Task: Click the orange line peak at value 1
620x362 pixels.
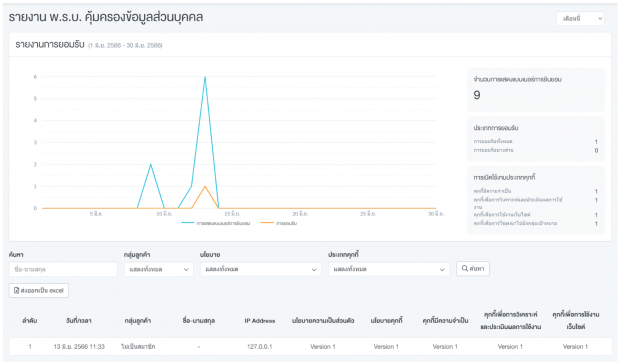Action: (x=205, y=187)
